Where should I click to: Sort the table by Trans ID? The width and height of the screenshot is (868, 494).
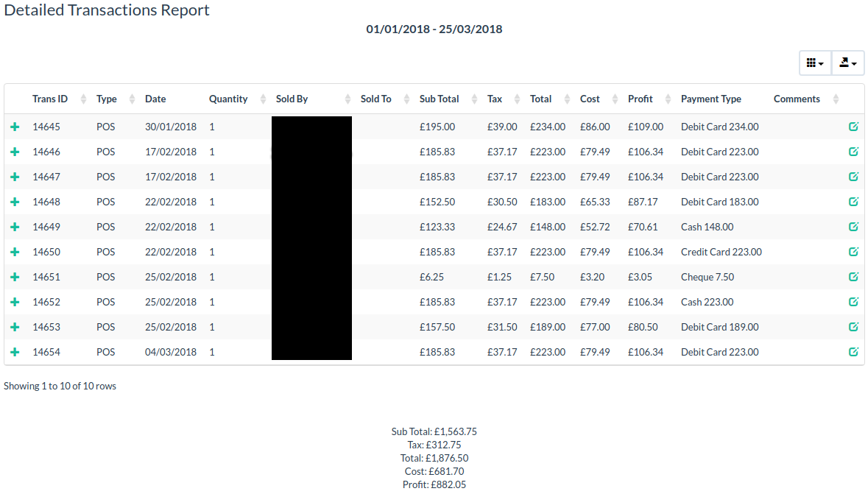[50, 99]
